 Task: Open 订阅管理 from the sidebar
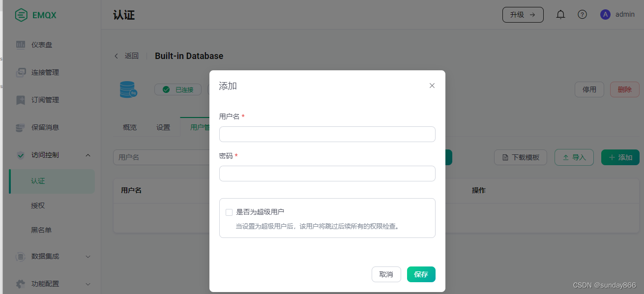(20, 100)
